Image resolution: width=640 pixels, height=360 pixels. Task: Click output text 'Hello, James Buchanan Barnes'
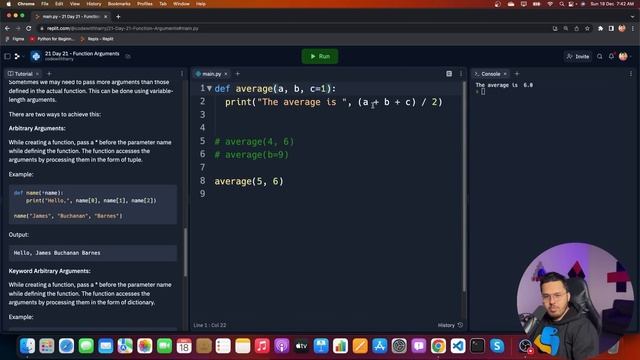[57, 253]
